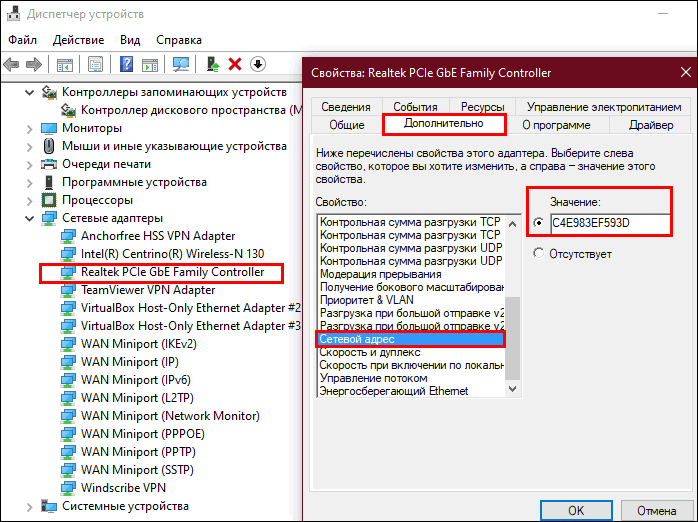The width and height of the screenshot is (698, 522).
Task: Click the property list scroll-down arrow
Action: (512, 389)
